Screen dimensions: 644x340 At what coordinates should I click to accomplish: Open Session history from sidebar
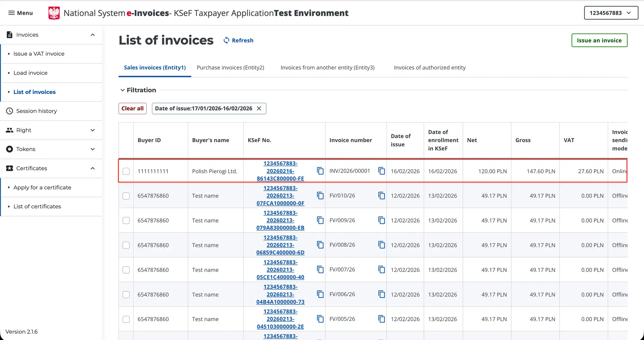36,111
